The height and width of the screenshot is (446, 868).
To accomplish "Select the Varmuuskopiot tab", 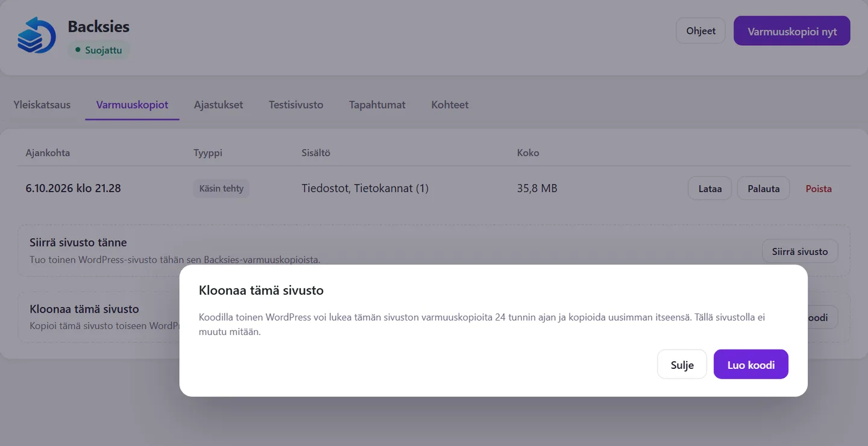I will click(132, 105).
